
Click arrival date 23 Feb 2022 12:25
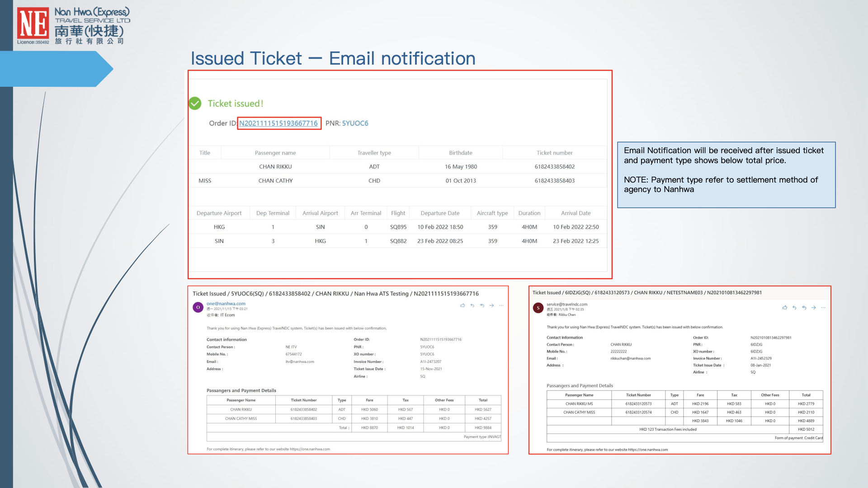pyautogui.click(x=576, y=241)
